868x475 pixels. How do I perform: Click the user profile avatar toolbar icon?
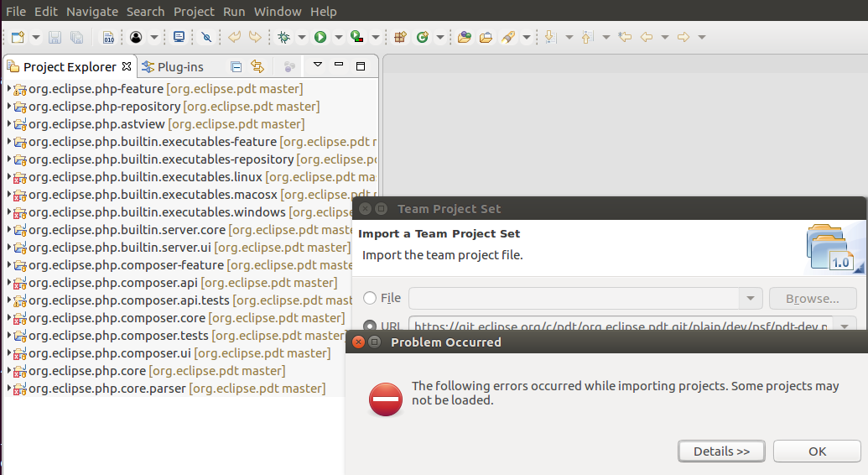[136, 37]
